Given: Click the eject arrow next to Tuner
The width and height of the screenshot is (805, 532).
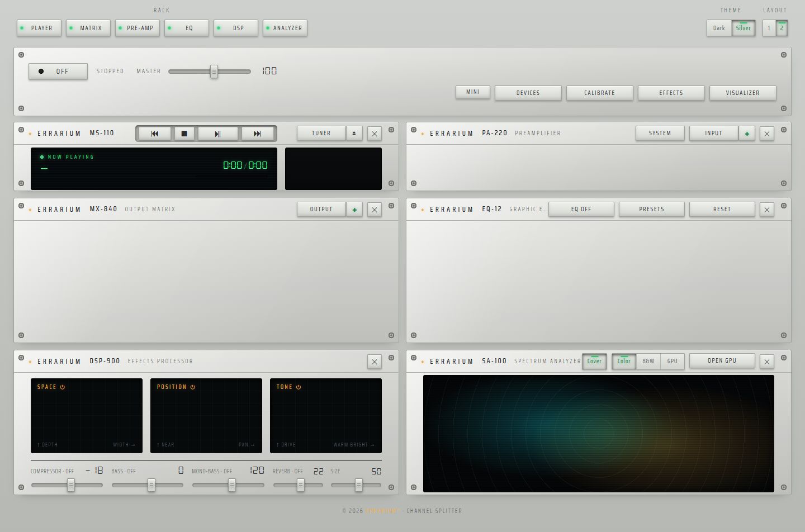Looking at the screenshot, I should click(354, 133).
